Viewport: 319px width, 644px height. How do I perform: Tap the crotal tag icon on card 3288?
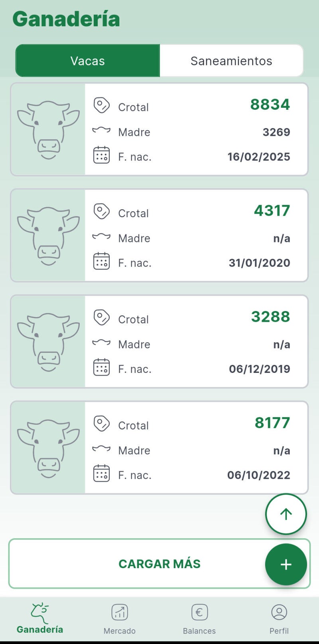101,318
